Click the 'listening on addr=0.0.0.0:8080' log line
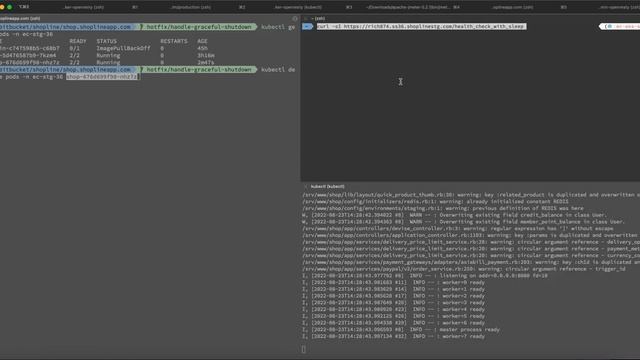The width and height of the screenshot is (640, 360). (x=425, y=276)
